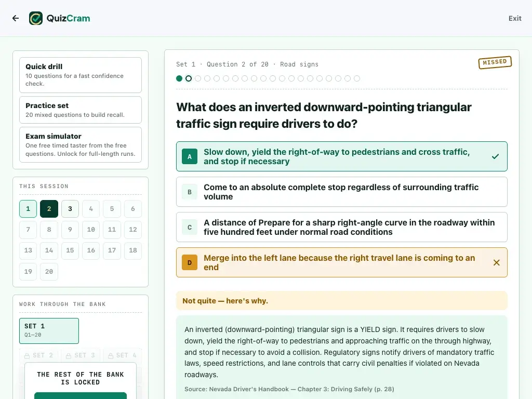Go to question 5 in session grid
This screenshot has width=532, height=399.
pos(112,209)
